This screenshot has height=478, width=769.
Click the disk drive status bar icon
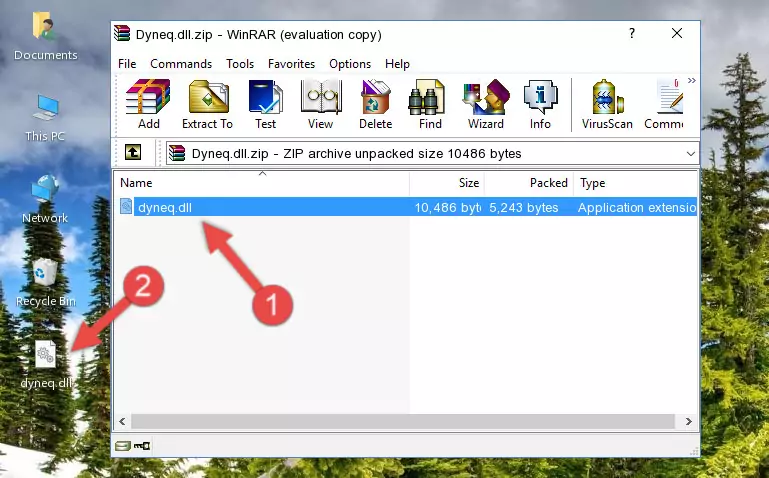pyautogui.click(x=123, y=446)
